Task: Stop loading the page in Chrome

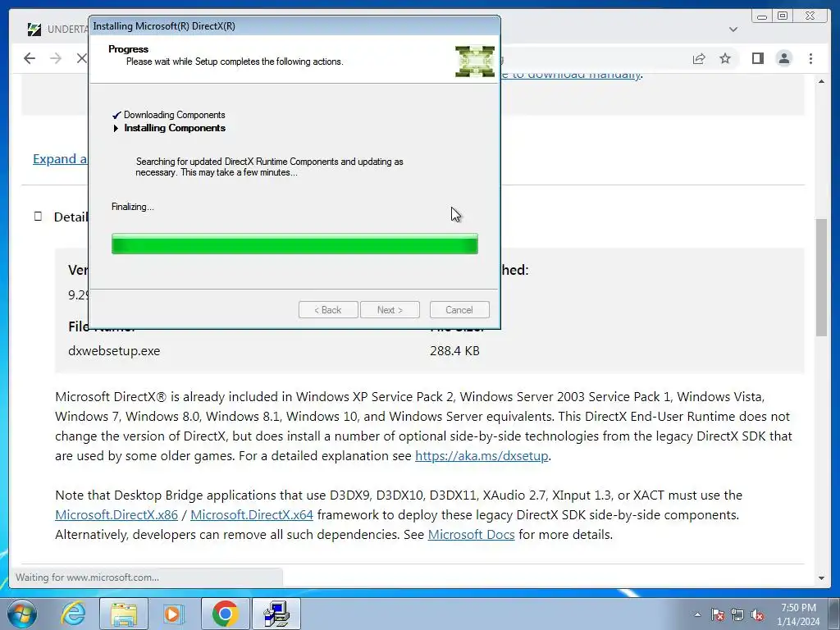Action: point(81,58)
